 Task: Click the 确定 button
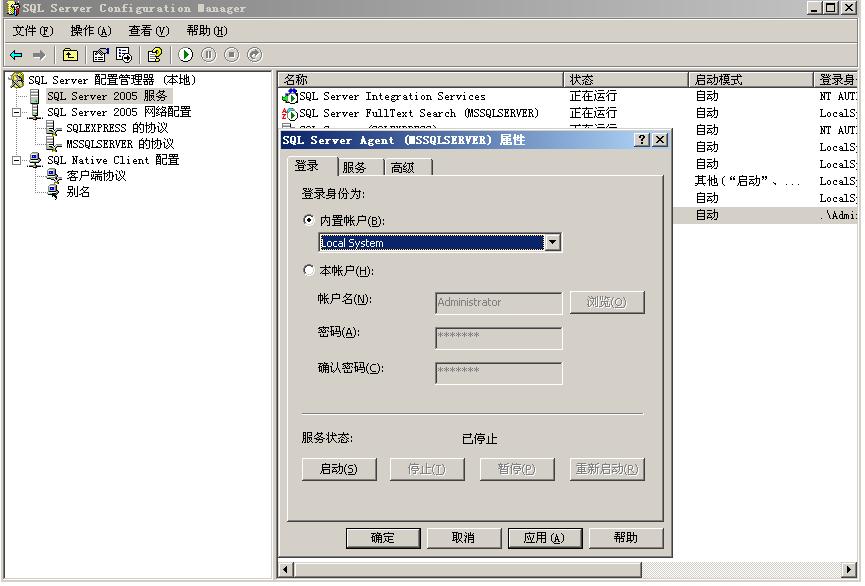pyautogui.click(x=383, y=537)
